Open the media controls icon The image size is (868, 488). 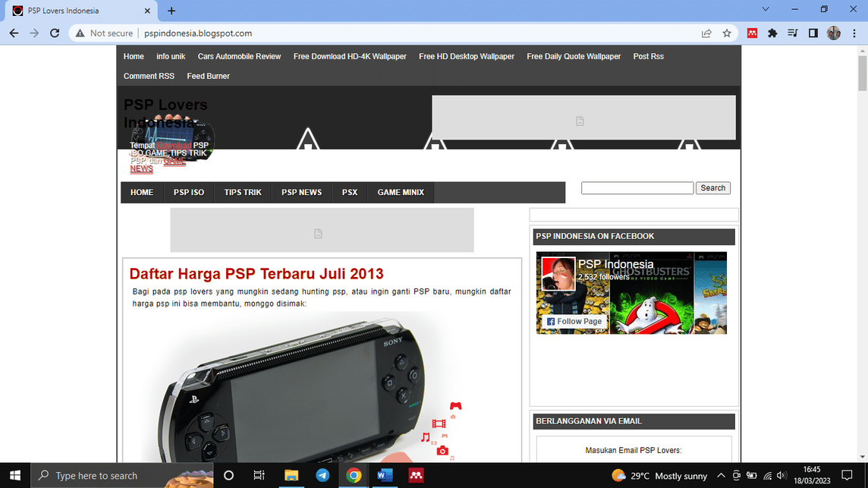click(x=793, y=33)
